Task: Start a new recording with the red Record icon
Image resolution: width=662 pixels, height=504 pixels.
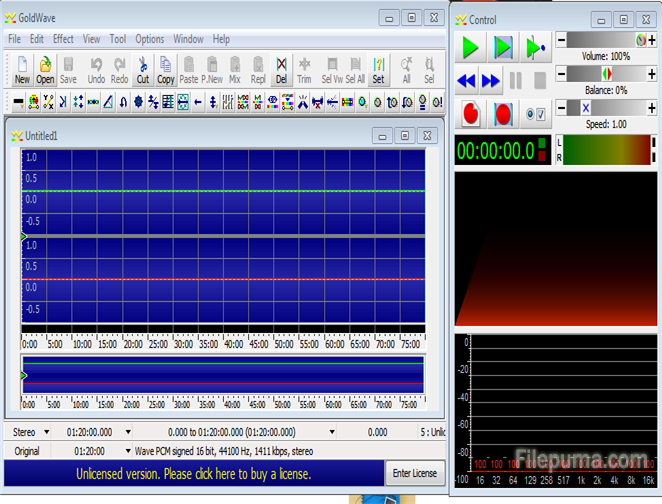Action: 472,115
